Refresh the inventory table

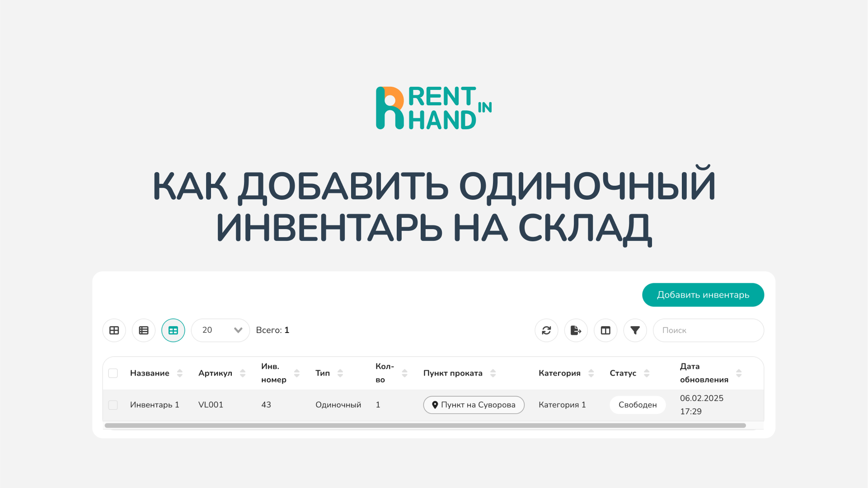pos(546,330)
